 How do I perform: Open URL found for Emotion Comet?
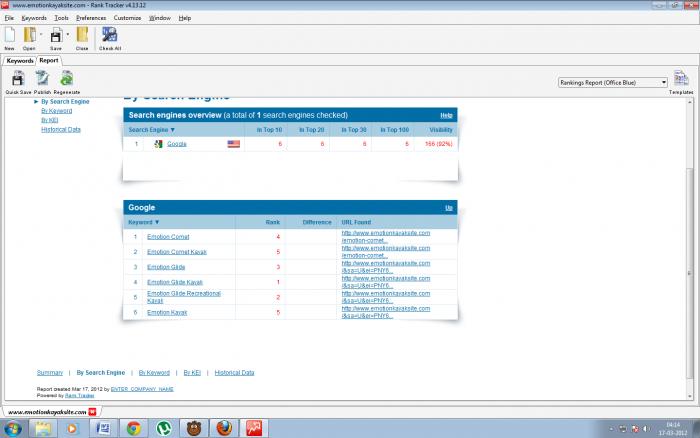pos(386,237)
